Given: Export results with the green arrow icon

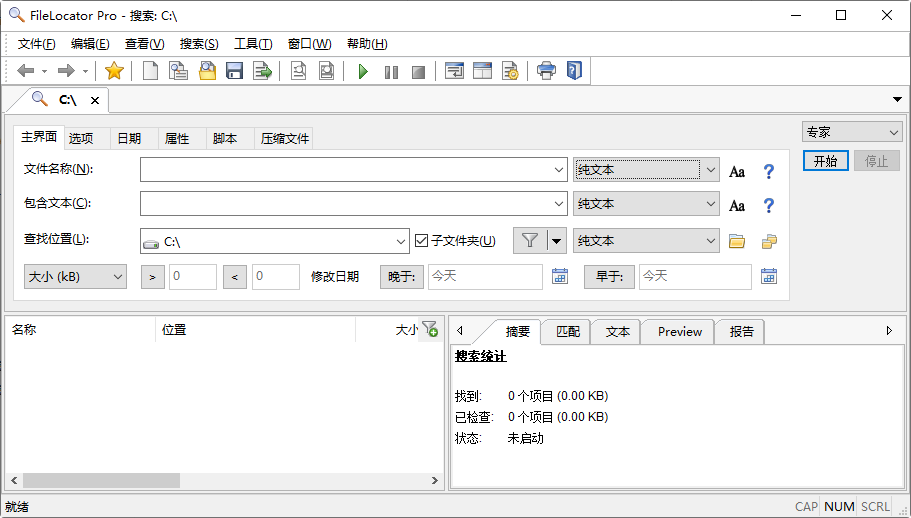Looking at the screenshot, I should tap(263, 71).
